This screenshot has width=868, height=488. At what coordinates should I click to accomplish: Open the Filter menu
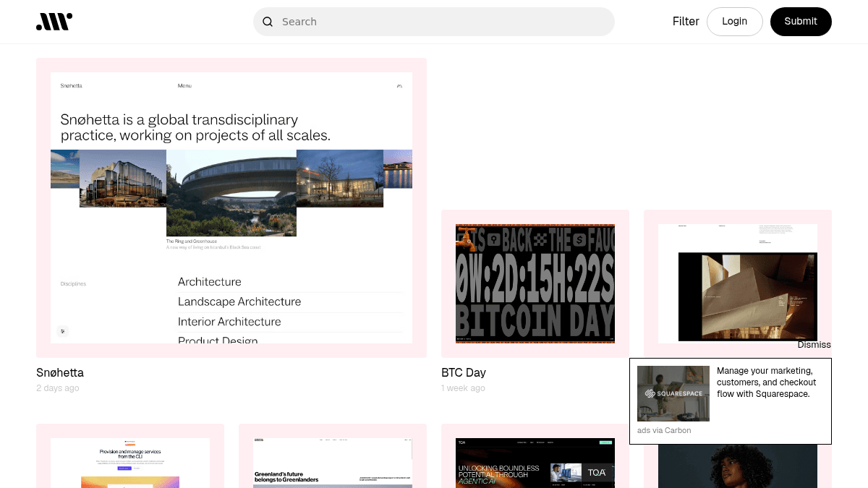pos(685,22)
